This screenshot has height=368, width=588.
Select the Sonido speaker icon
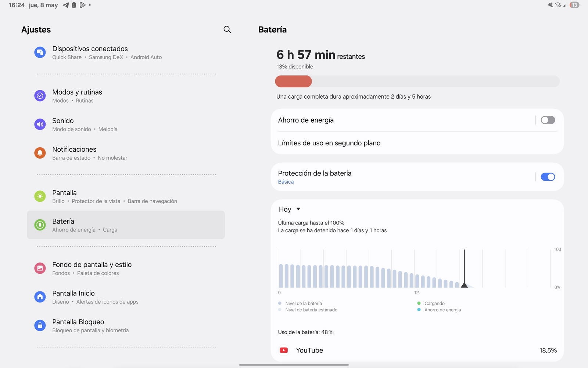40,125
